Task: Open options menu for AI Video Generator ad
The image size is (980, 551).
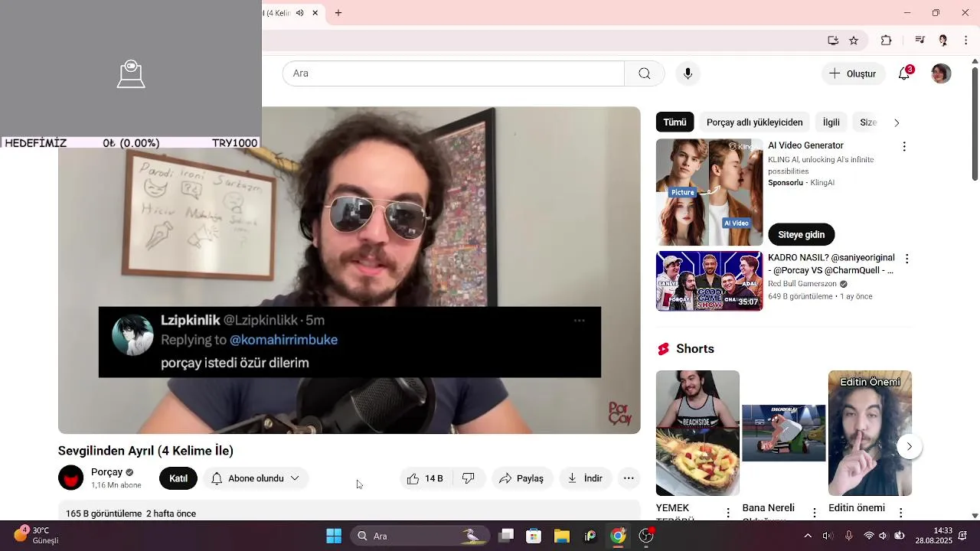Action: click(904, 146)
